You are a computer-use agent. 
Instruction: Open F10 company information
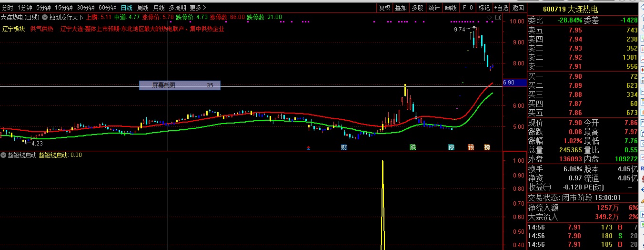[x=468, y=8]
